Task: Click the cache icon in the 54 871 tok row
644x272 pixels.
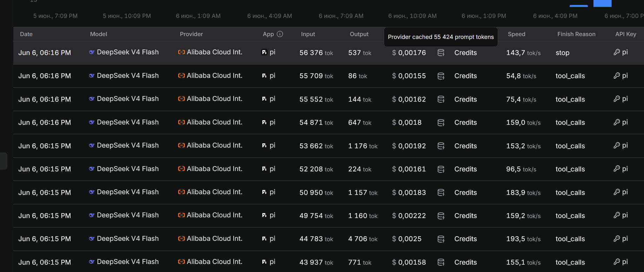Action: [441, 122]
